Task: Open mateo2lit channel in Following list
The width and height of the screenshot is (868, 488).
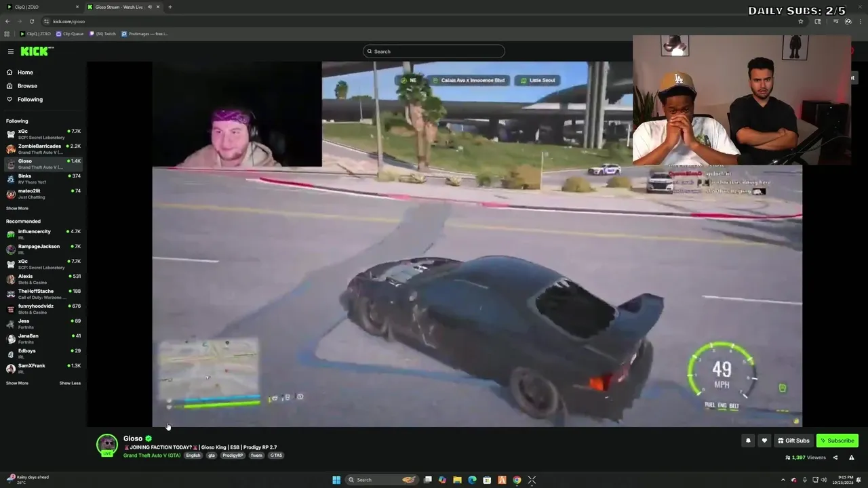Action: pyautogui.click(x=43, y=194)
